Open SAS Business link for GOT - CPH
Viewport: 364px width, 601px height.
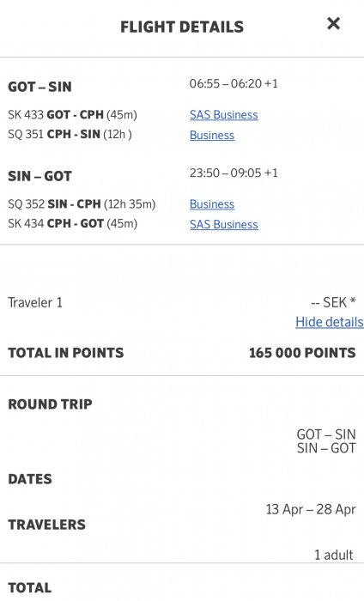click(x=224, y=114)
